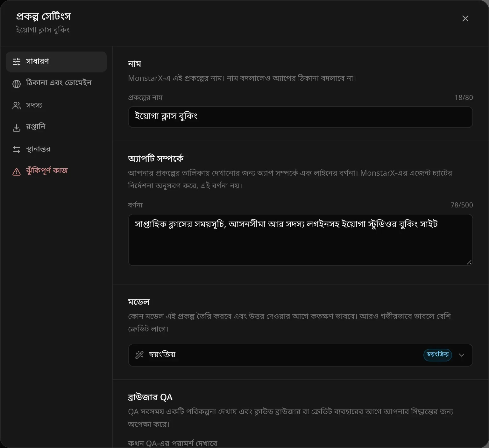The width and height of the screenshot is (489, 448).
Task: Click the download icon beside রপ্তানি
Action: 17,128
